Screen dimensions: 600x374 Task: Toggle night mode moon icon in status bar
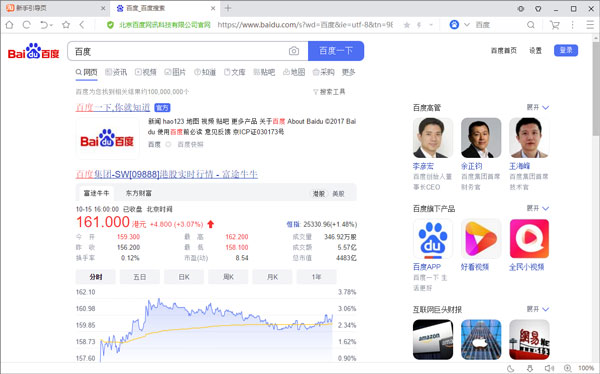coord(510,369)
